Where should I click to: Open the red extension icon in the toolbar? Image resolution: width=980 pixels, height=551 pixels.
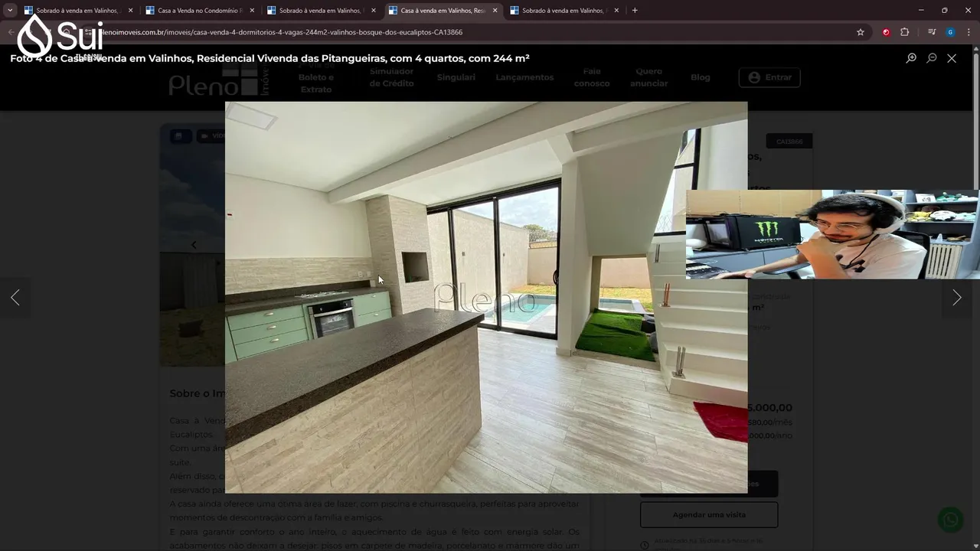[886, 32]
